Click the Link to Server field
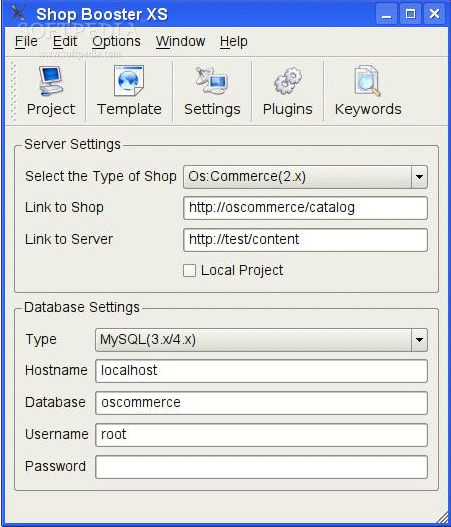Viewport: 451px width, 527px height. 305,240
